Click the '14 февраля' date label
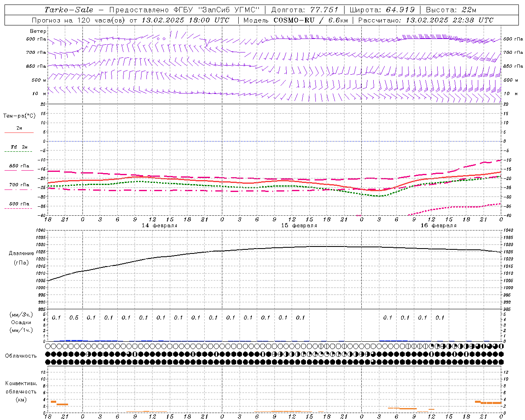 [160, 226]
